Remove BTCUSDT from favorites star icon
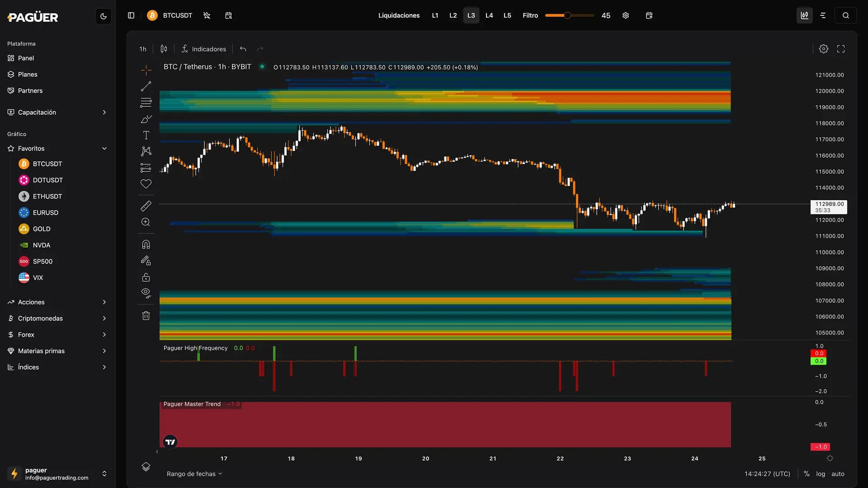The width and height of the screenshot is (868, 488). pyautogui.click(x=207, y=15)
